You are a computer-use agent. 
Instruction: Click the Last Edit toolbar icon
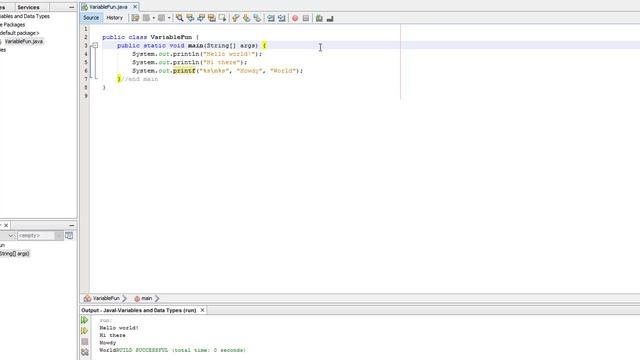click(135, 18)
